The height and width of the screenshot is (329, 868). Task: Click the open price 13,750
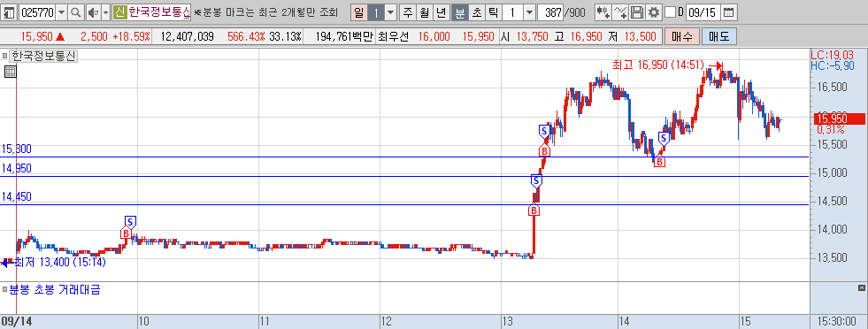[x=532, y=36]
